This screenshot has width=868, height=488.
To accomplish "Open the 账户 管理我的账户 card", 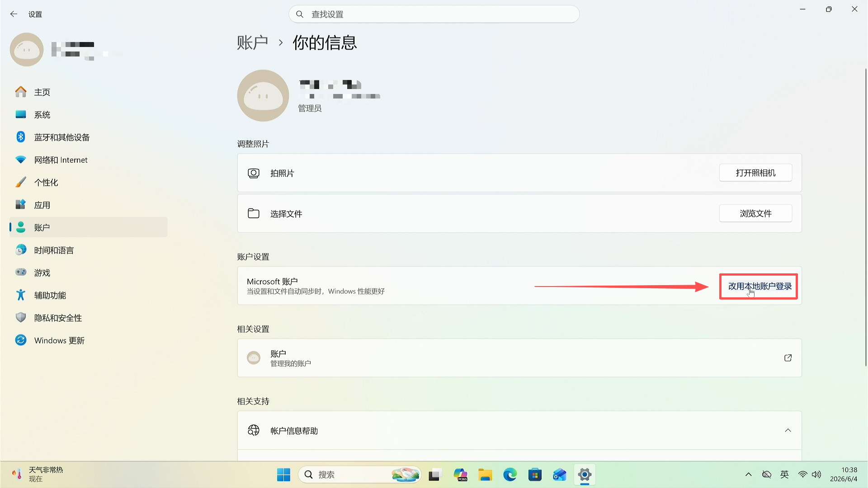I will point(519,358).
